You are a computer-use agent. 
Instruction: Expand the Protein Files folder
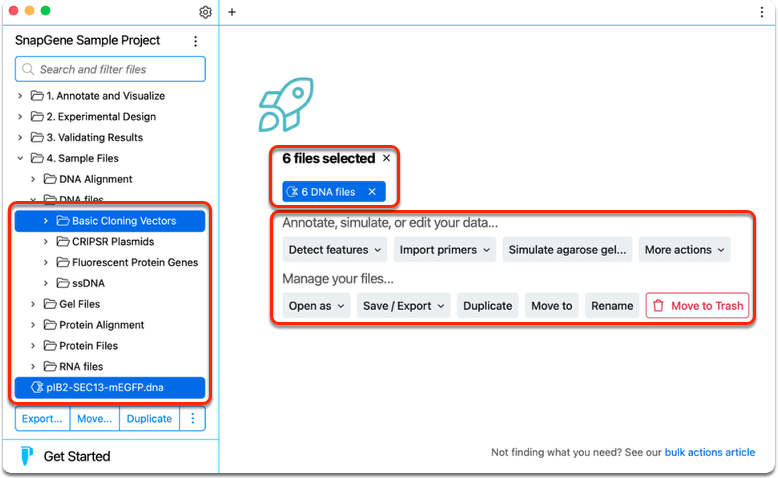click(33, 346)
